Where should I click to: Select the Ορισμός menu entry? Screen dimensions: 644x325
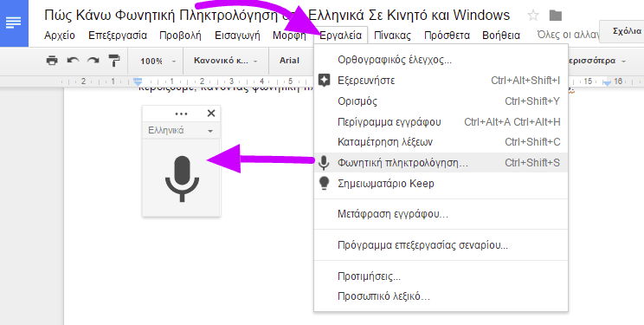pos(441,101)
